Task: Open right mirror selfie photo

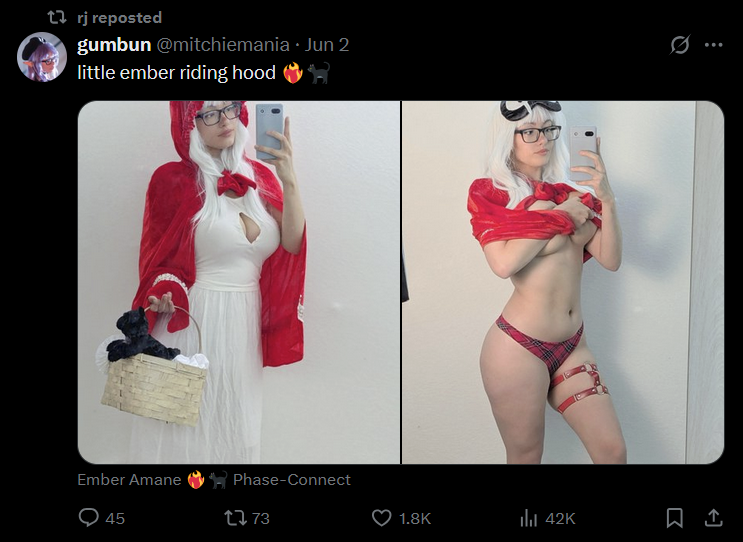Action: pyautogui.click(x=563, y=282)
